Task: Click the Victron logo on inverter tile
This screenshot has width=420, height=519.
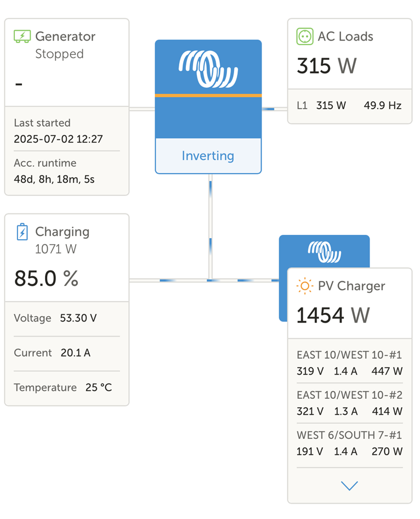Action: click(x=208, y=69)
